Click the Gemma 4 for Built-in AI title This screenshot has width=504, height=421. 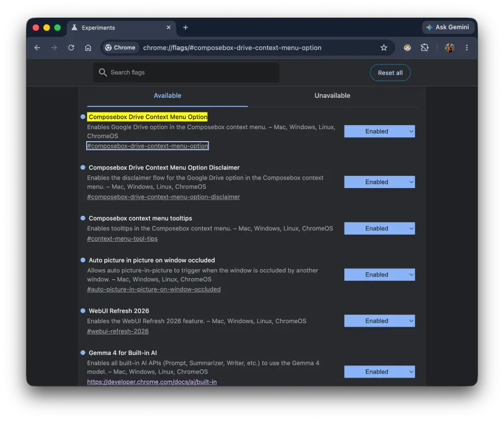pos(123,353)
